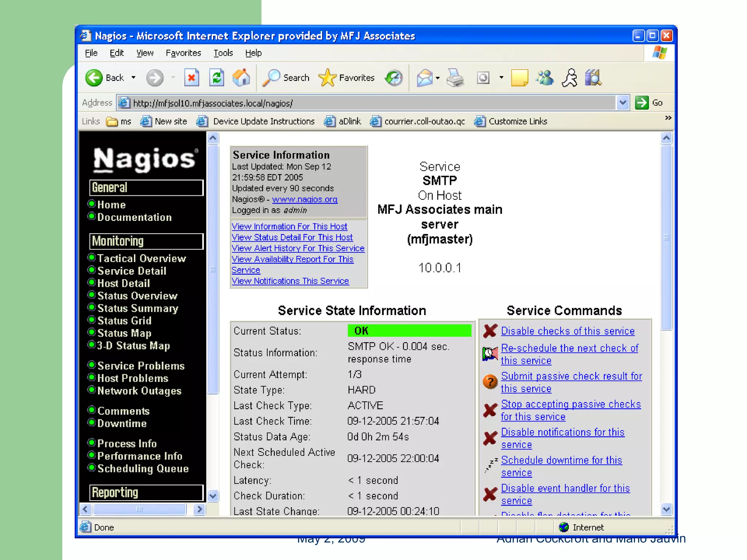Click red X beside Disable event handler

pyautogui.click(x=490, y=494)
